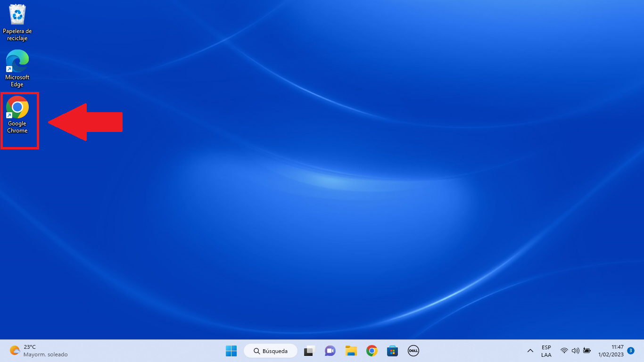
Task: Open the clock and date calendar flyout
Action: point(611,351)
